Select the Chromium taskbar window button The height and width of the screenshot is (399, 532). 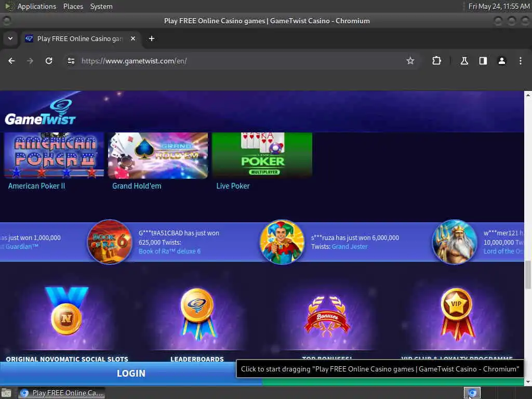[x=61, y=393]
